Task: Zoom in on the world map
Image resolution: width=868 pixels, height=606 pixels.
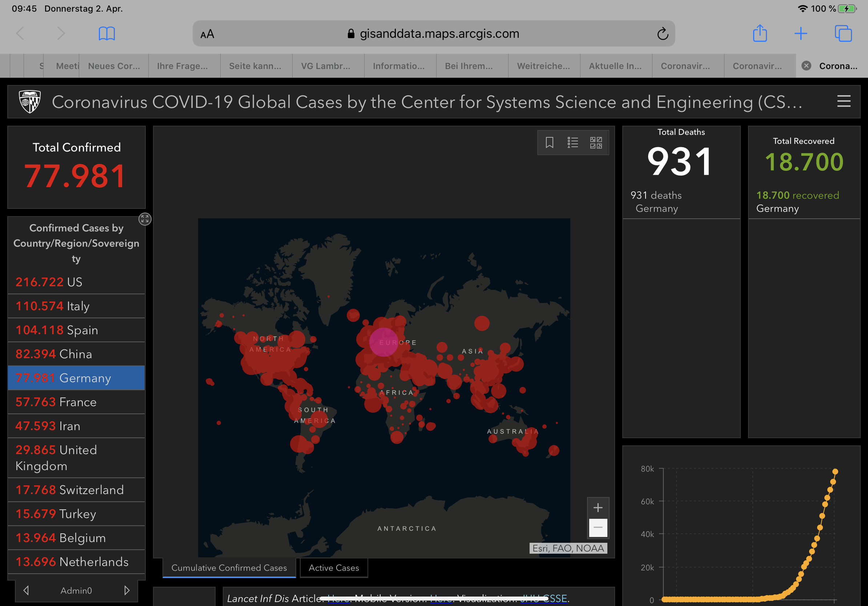Action: [598, 508]
